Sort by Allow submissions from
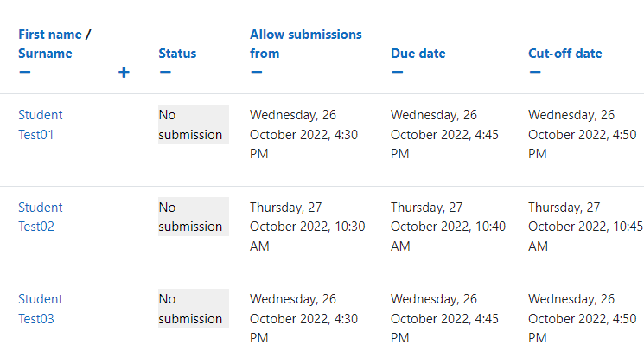This screenshot has width=644, height=364. pyautogui.click(x=305, y=44)
